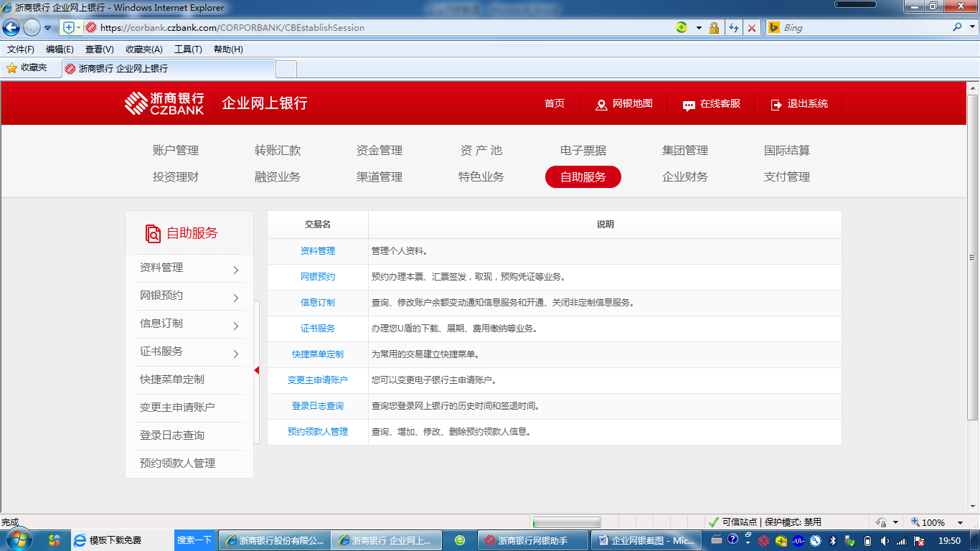Open the 投资理财 menu
The width and height of the screenshot is (980, 551).
click(x=176, y=177)
